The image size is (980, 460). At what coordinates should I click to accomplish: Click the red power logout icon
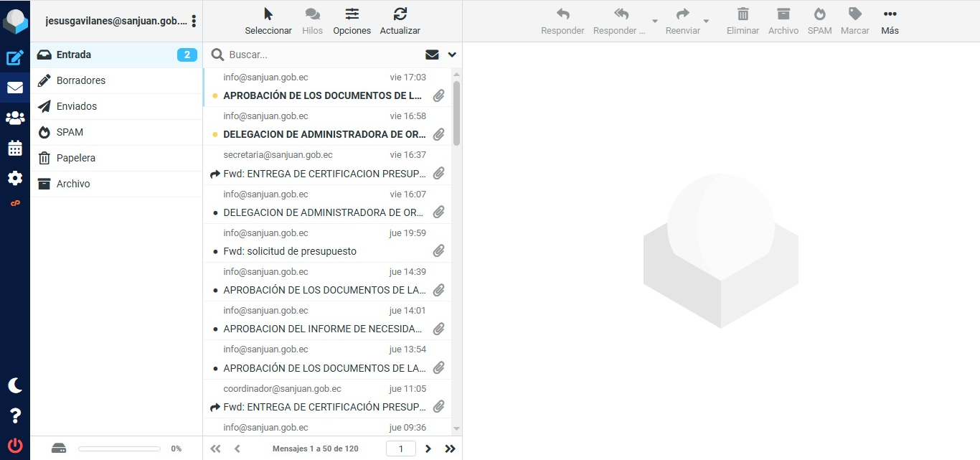15,445
